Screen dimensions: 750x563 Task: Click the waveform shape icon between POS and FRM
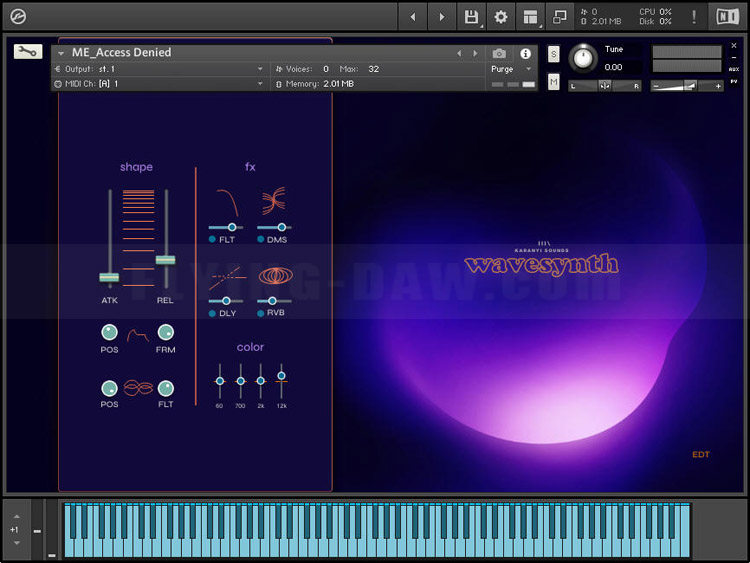click(x=138, y=336)
